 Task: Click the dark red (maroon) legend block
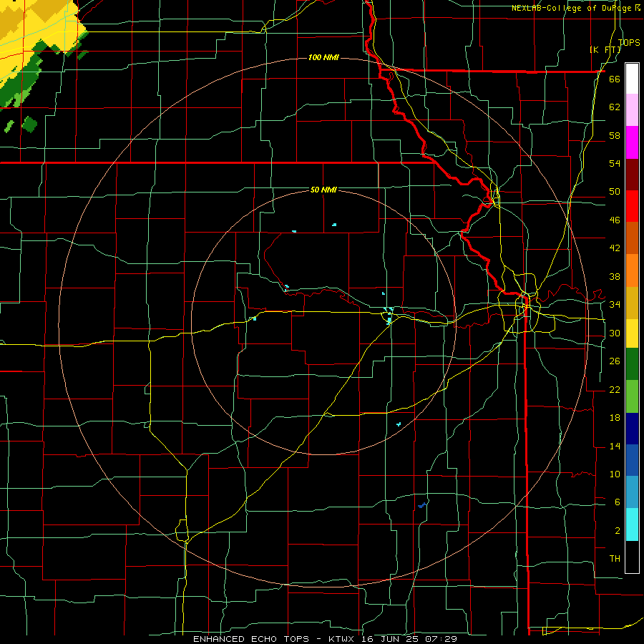tap(632, 175)
